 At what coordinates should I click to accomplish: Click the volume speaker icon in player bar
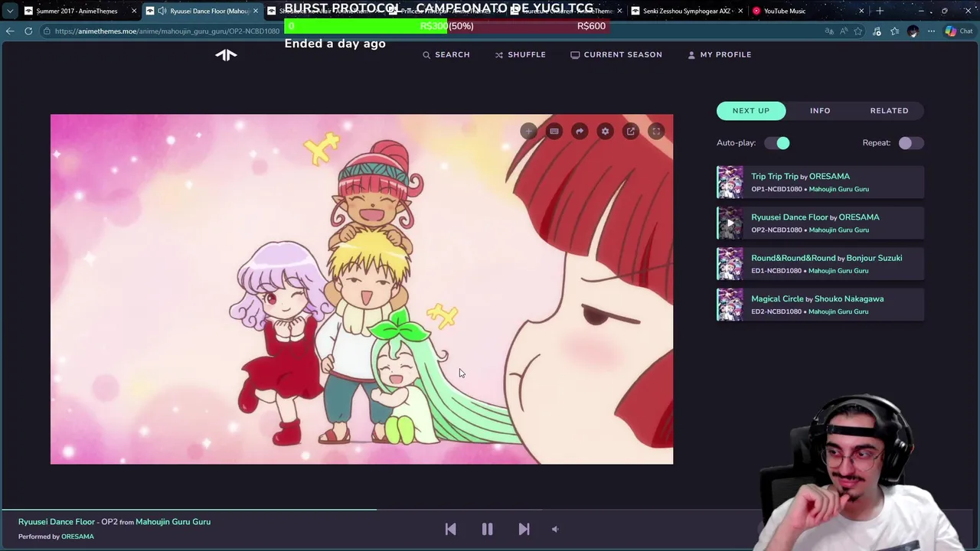(x=555, y=529)
